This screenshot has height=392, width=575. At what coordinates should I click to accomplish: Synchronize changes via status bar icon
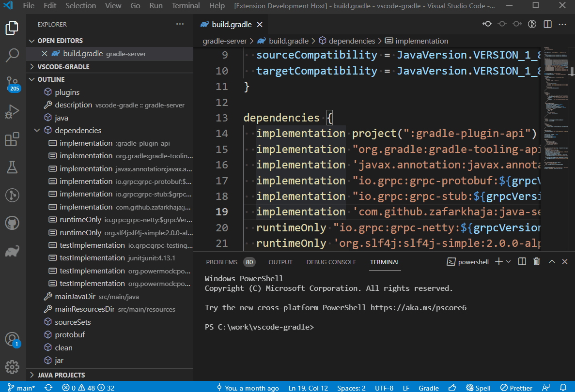point(48,388)
